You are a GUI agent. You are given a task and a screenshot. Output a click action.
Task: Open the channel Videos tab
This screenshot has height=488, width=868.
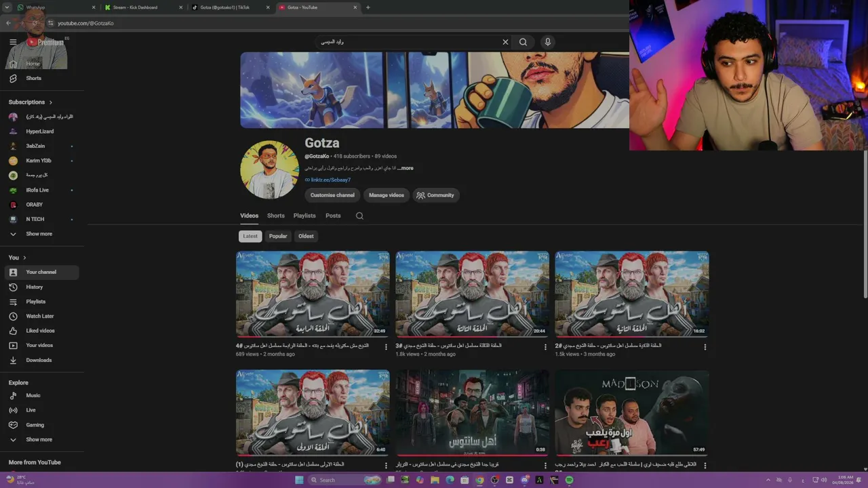click(x=249, y=216)
